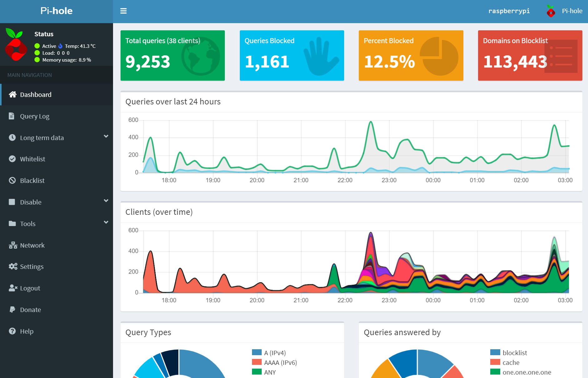
Task: Click the Dashboard home icon
Action: 12,94
